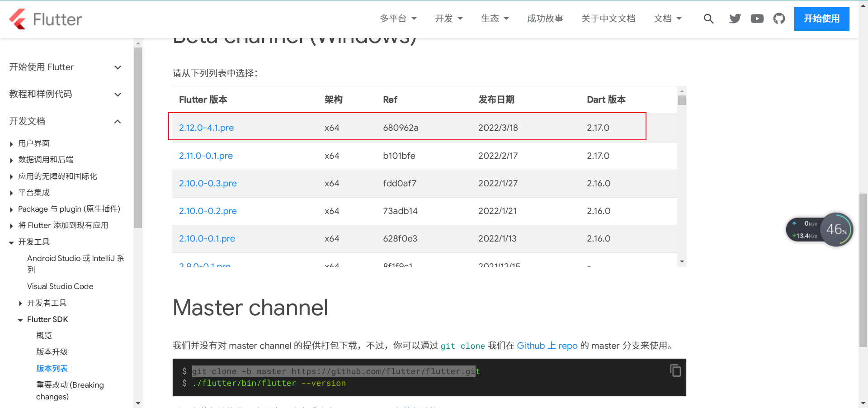Open the 多平台 dropdown menu
This screenshot has height=408, width=868.
pos(398,19)
